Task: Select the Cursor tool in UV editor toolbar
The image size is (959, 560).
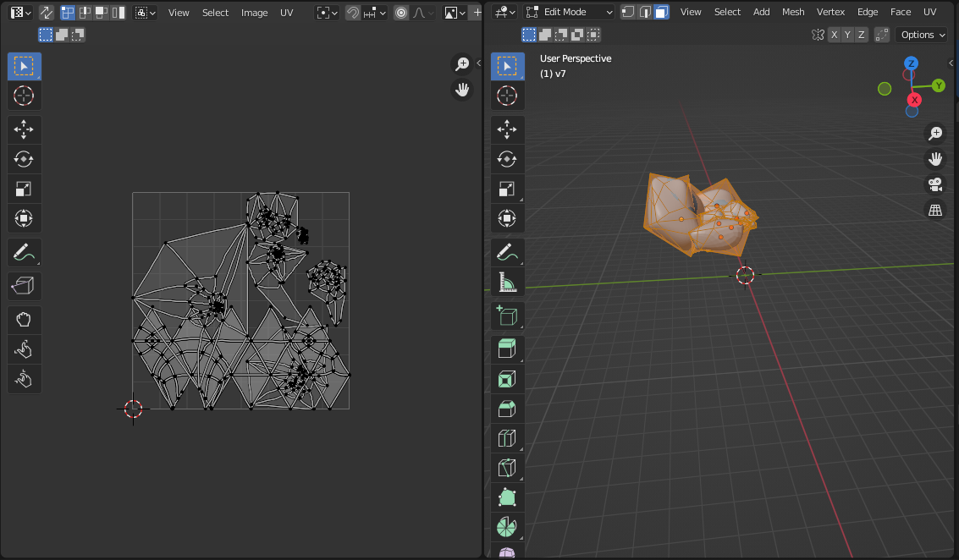Action: (24, 96)
